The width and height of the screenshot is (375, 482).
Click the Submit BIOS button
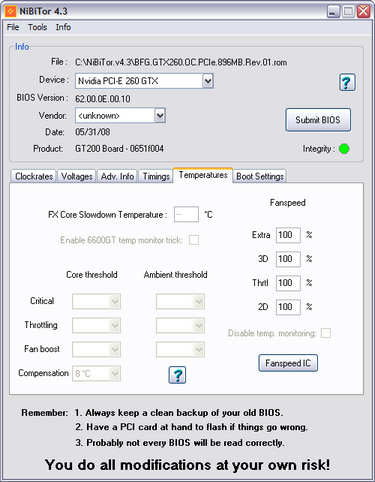click(318, 120)
